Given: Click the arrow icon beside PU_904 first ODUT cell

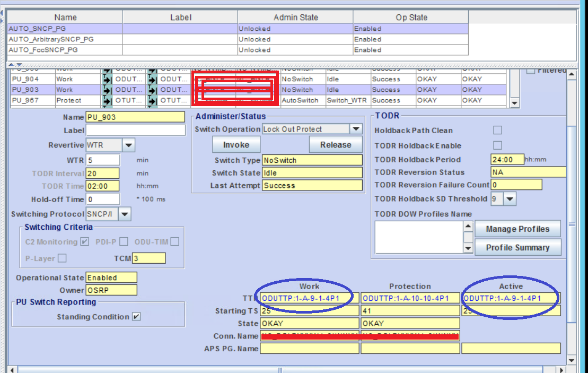Looking at the screenshot, I should pyautogui.click(x=107, y=79).
